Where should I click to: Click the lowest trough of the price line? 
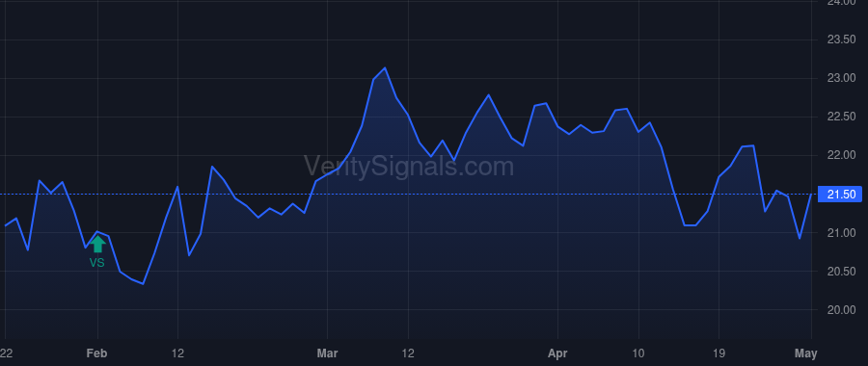[x=143, y=283]
